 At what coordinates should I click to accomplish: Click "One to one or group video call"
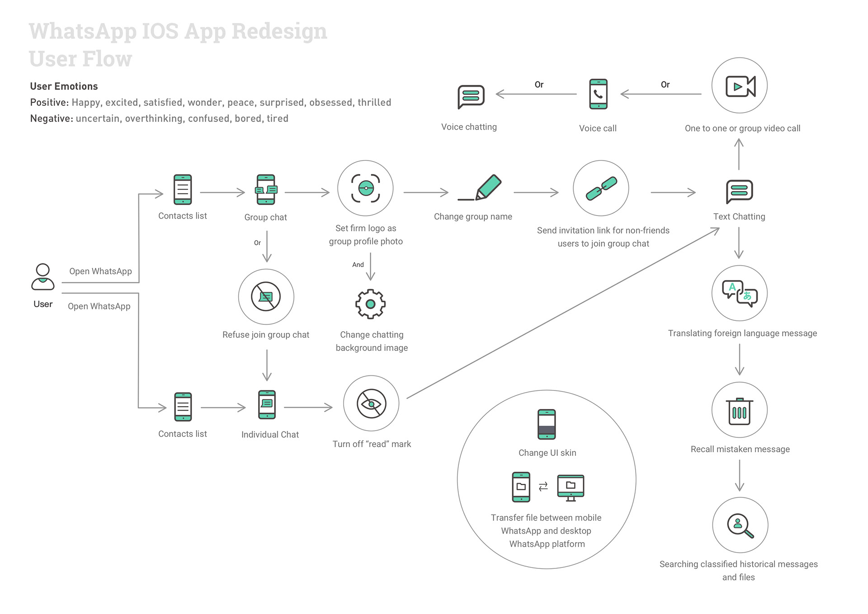[x=742, y=128]
